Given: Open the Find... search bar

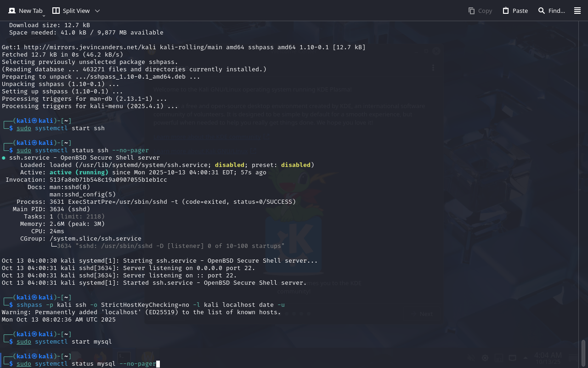Looking at the screenshot, I should (551, 11).
